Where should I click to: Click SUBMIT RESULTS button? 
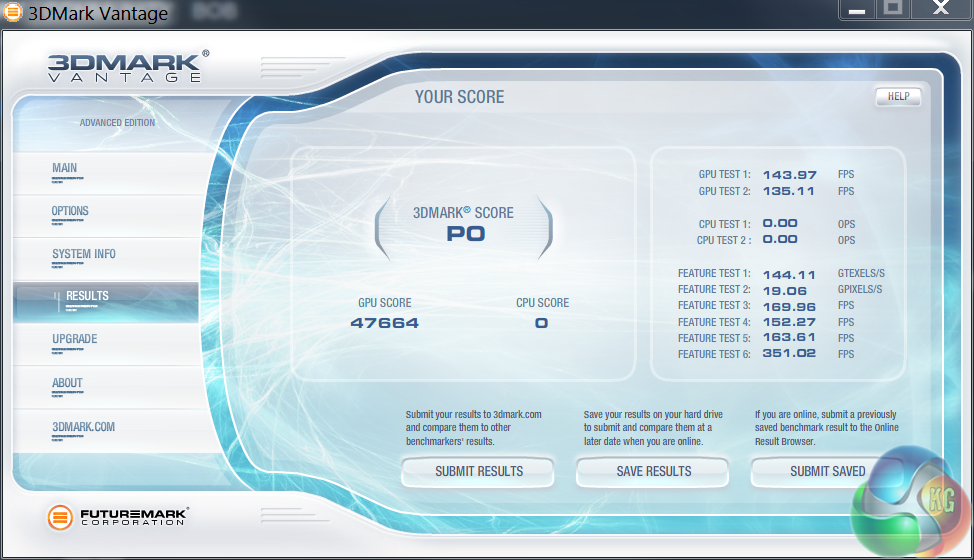tap(478, 472)
